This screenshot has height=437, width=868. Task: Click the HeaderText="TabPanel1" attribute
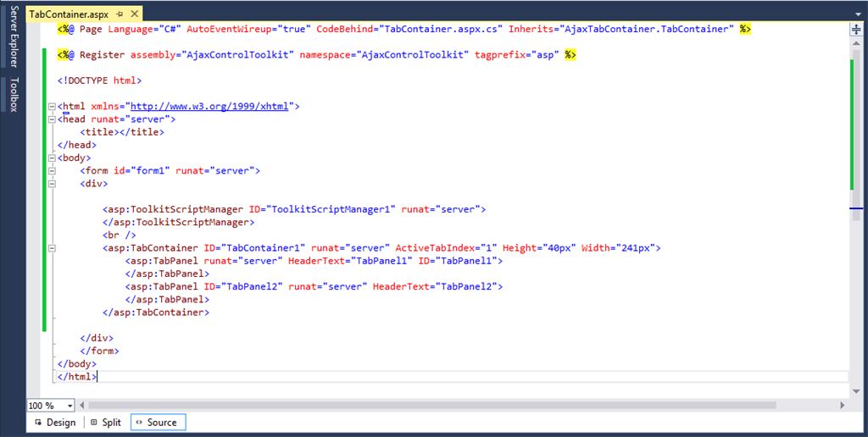pyautogui.click(x=350, y=261)
